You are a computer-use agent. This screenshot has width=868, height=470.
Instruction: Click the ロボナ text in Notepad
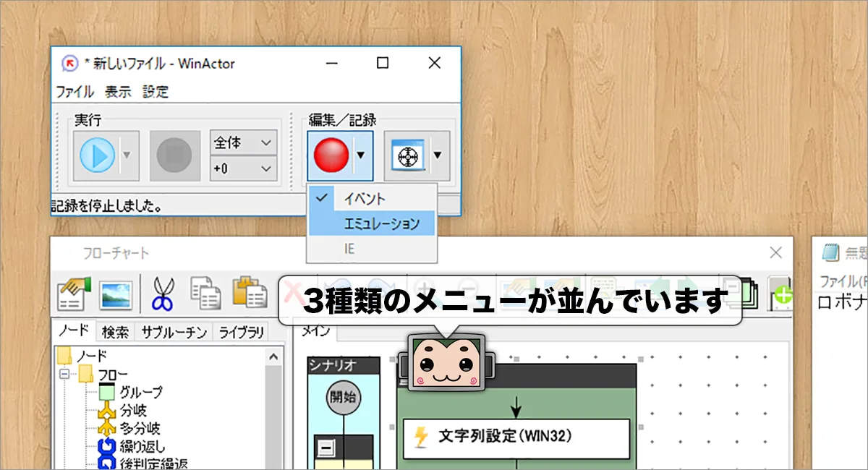pos(842,302)
